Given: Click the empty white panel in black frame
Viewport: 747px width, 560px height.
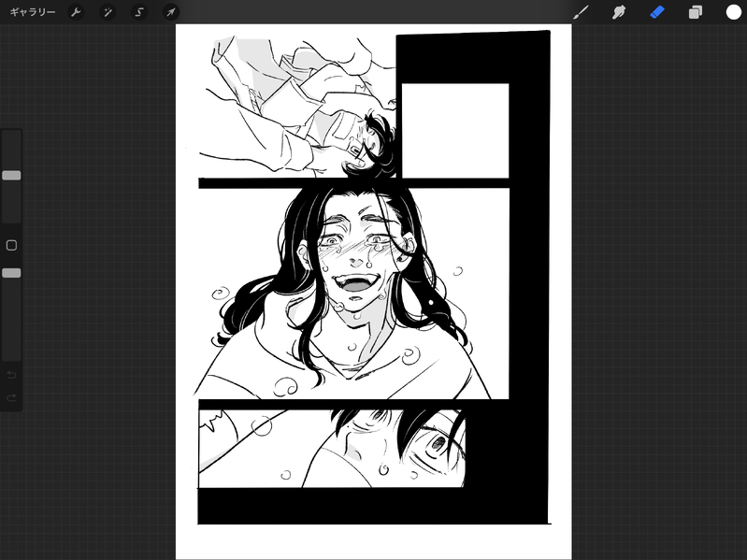Looking at the screenshot, I should pos(455,131).
